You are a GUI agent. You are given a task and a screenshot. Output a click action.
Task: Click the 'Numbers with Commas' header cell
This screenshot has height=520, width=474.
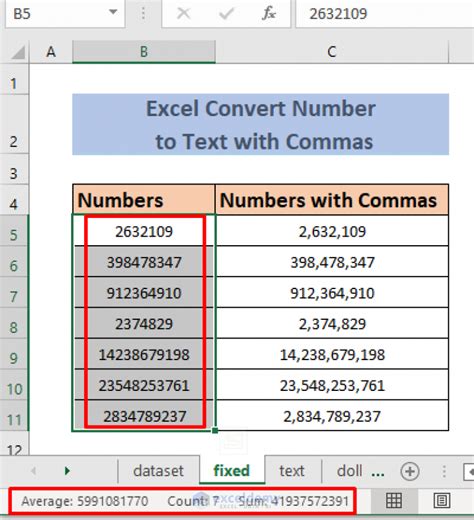332,200
